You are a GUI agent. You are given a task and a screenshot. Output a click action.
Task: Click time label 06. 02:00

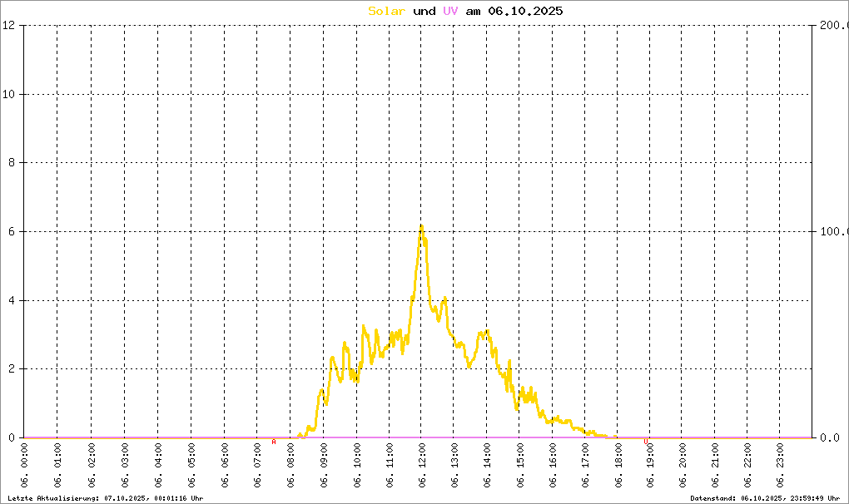91,465
